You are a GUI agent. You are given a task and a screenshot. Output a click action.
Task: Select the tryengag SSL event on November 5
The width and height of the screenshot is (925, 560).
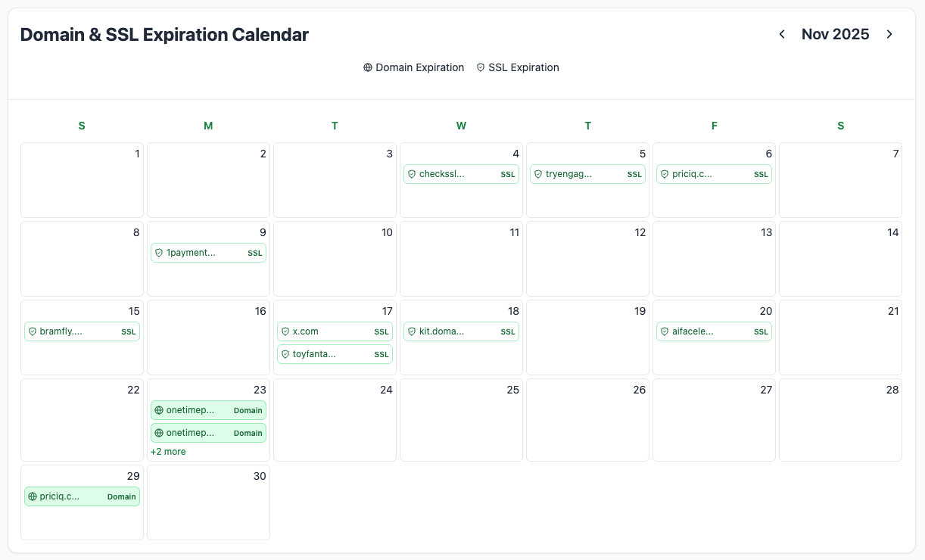pos(587,174)
